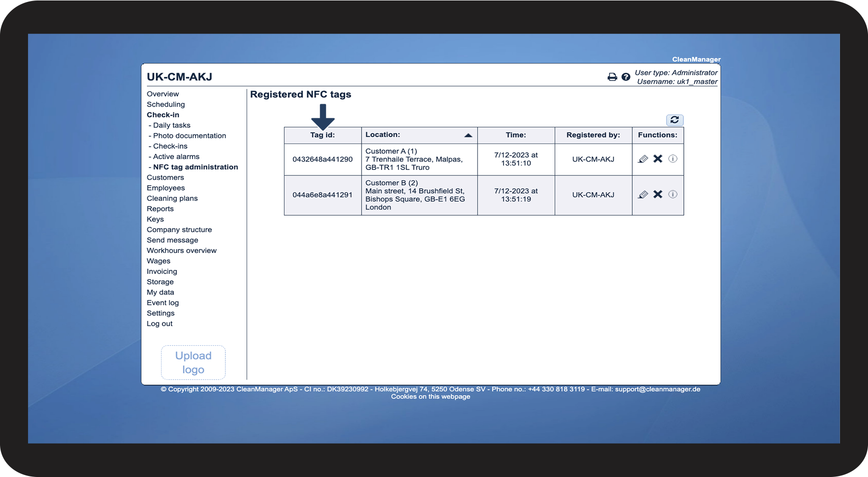
Task: Open the help question mark icon
Action: (x=626, y=77)
